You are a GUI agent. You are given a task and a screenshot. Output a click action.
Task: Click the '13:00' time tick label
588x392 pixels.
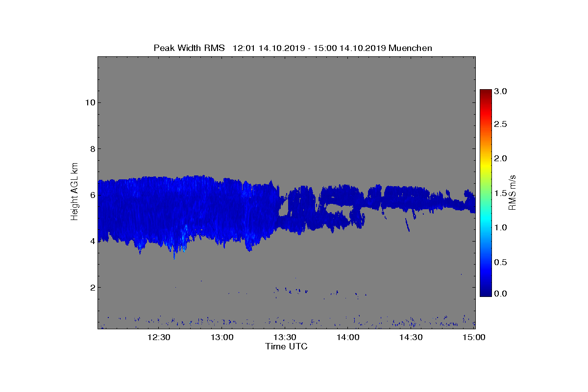pyautogui.click(x=222, y=337)
